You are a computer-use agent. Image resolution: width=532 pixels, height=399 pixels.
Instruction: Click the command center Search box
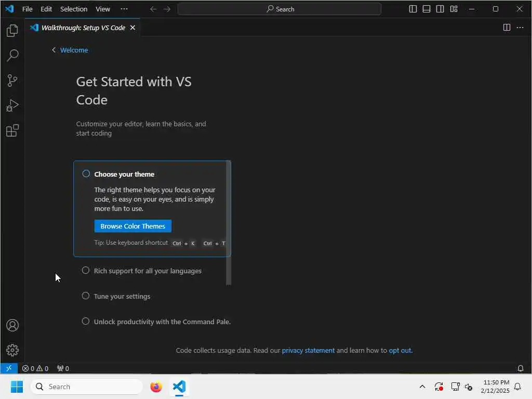pos(279,9)
